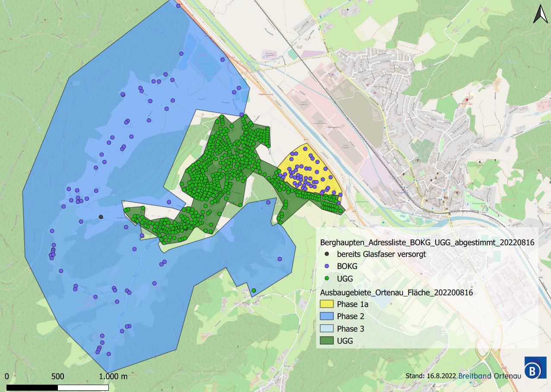Click the single black fiber-supplied point on map
551x392 pixels.
pos(101,217)
